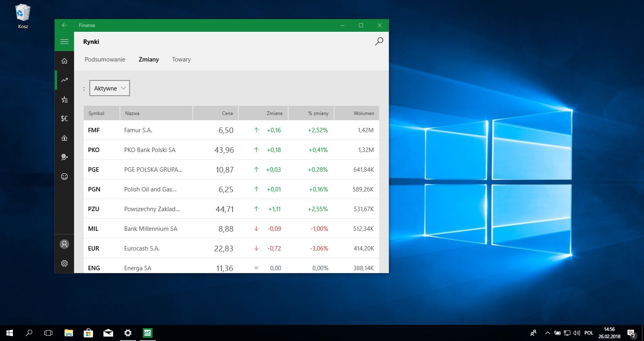Open the hamburger navigation menu
The width and height of the screenshot is (644, 341).
[64, 41]
